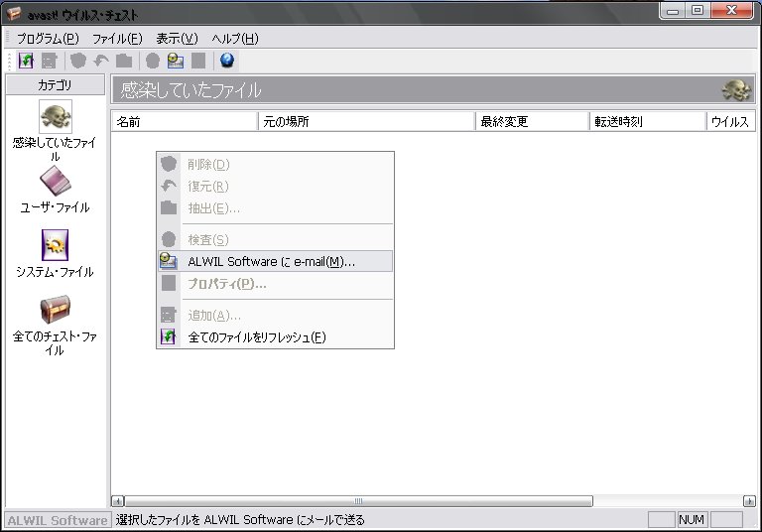This screenshot has width=762, height=532.
Task: Click the scan toolbar icon
Action: click(x=153, y=61)
